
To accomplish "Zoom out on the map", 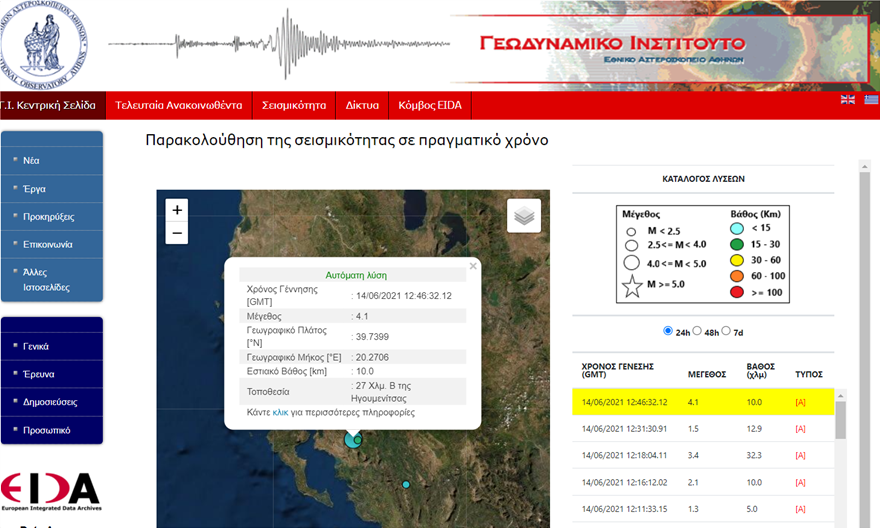I will point(177,233).
